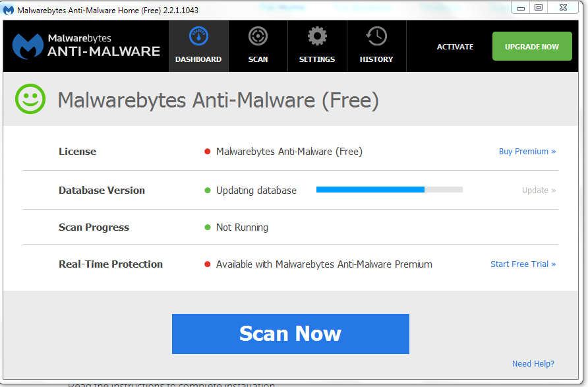This screenshot has width=588, height=387.
Task: Click the Malwarebytes title bar app icon
Action: point(9,11)
